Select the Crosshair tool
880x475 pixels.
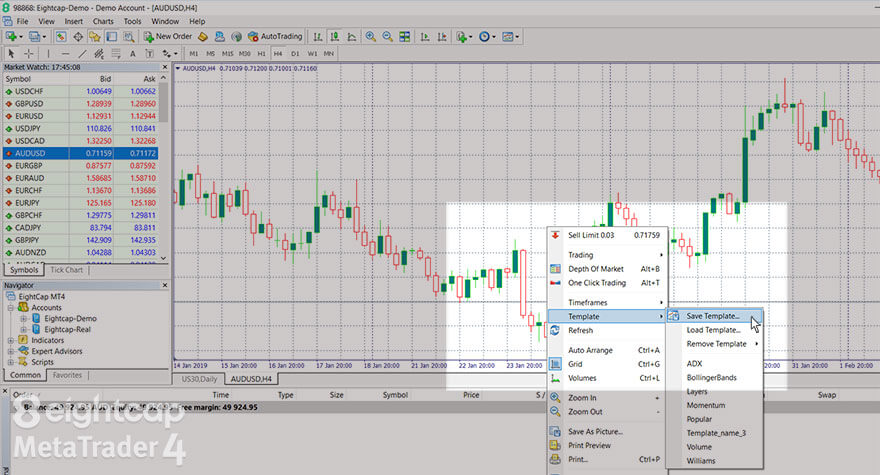pyautogui.click(x=29, y=54)
